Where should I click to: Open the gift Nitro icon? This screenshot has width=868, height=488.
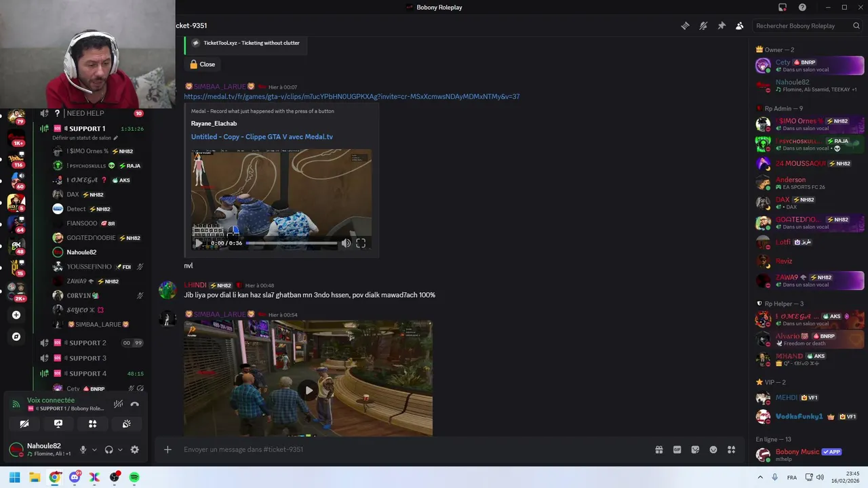click(x=658, y=449)
